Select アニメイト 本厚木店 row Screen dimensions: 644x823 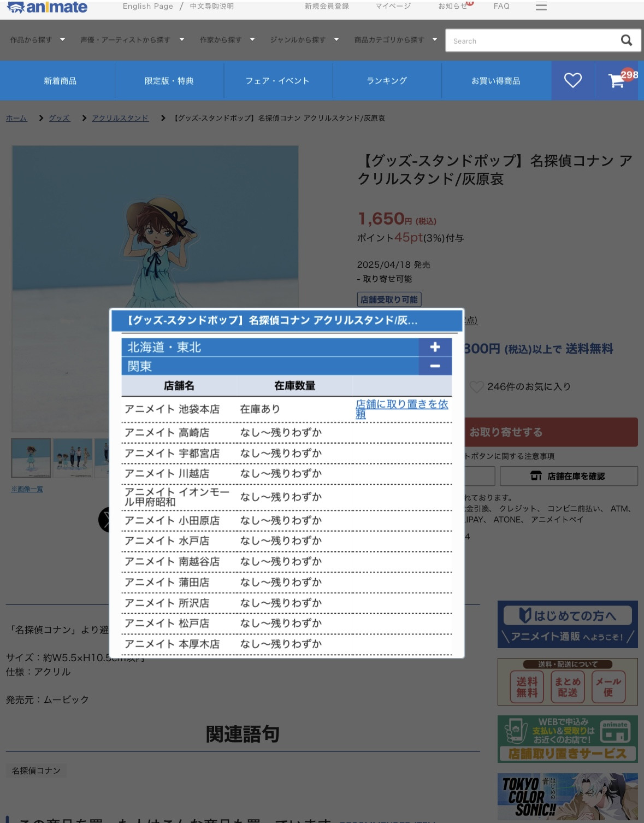pyautogui.click(x=287, y=644)
